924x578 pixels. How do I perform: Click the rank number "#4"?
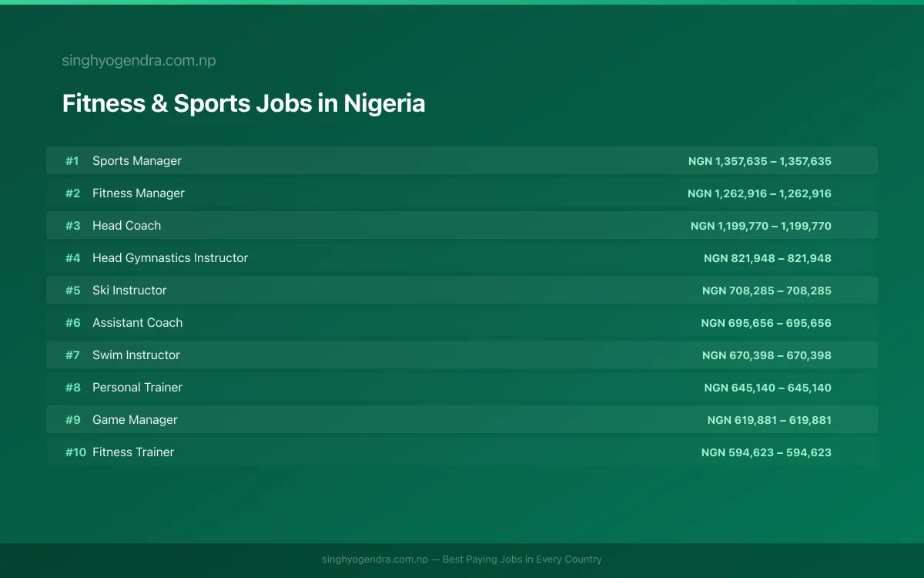pos(72,258)
